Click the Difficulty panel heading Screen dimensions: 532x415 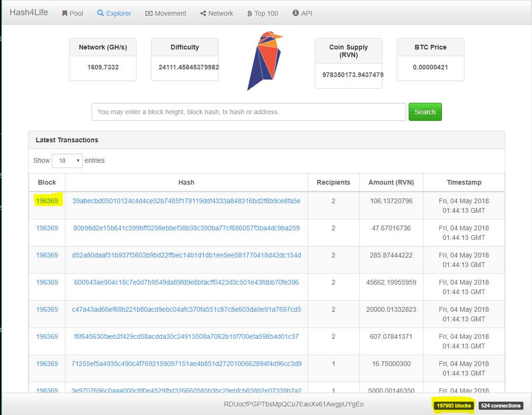tap(185, 47)
